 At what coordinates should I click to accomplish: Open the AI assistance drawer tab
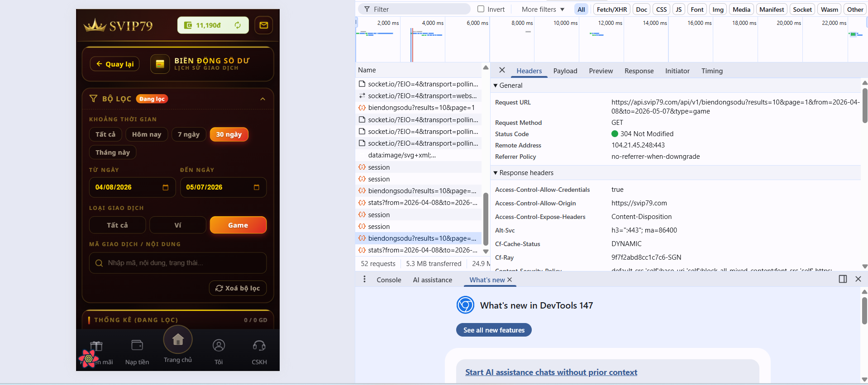click(432, 280)
